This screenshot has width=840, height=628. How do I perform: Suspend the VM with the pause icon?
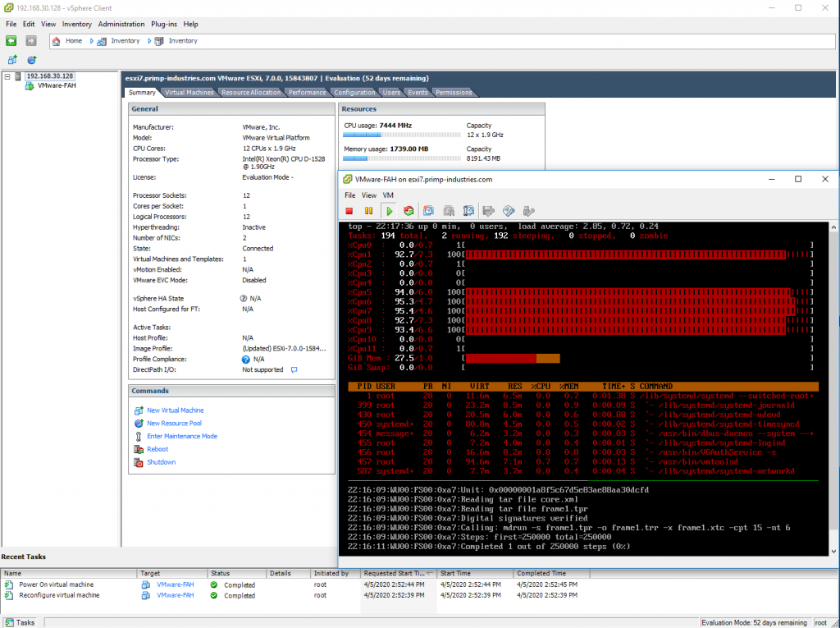pos(367,211)
